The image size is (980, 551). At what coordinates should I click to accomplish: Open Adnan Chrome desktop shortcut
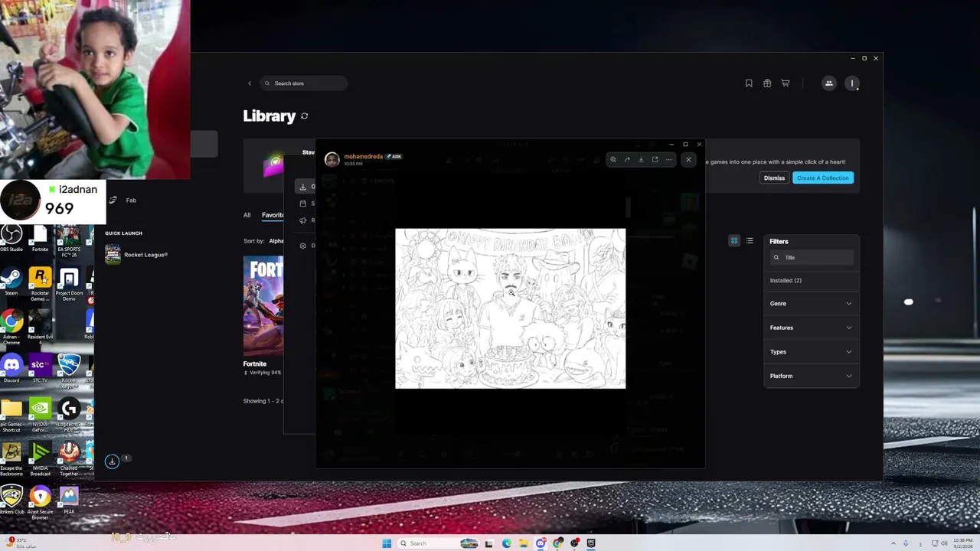point(11,328)
